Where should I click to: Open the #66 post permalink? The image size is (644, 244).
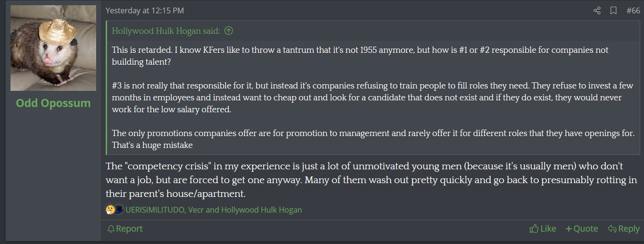(x=633, y=10)
